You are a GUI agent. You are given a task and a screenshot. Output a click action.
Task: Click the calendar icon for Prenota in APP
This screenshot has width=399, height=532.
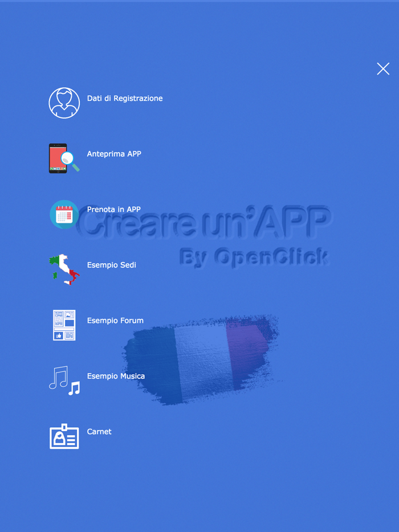tap(64, 214)
